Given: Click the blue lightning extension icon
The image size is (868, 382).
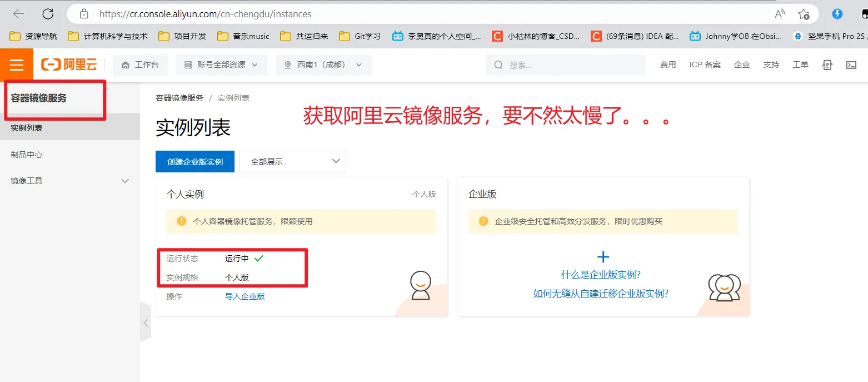Looking at the screenshot, I should click(x=837, y=14).
